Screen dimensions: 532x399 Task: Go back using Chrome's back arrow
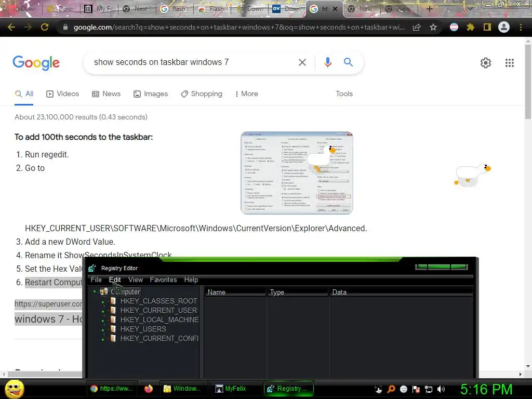[x=11, y=27]
